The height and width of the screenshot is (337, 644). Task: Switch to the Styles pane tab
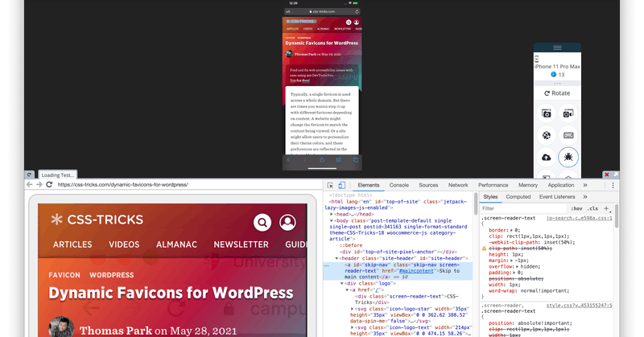coord(490,196)
